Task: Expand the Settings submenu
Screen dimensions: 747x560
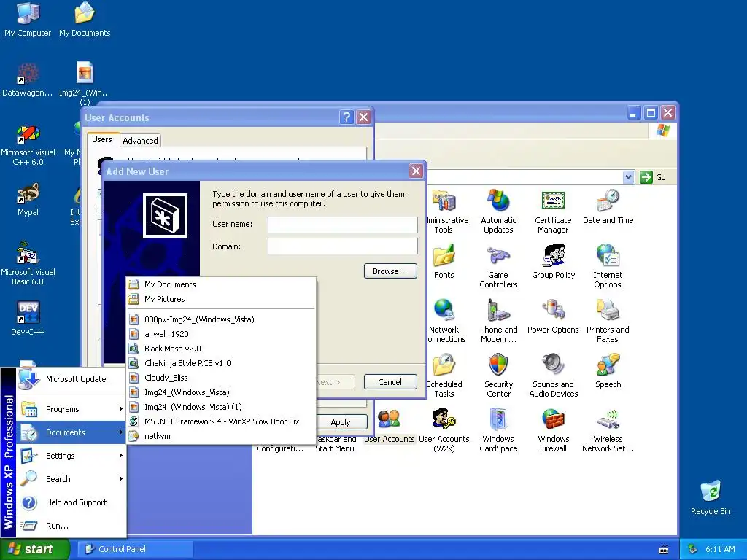Action: tap(71, 456)
